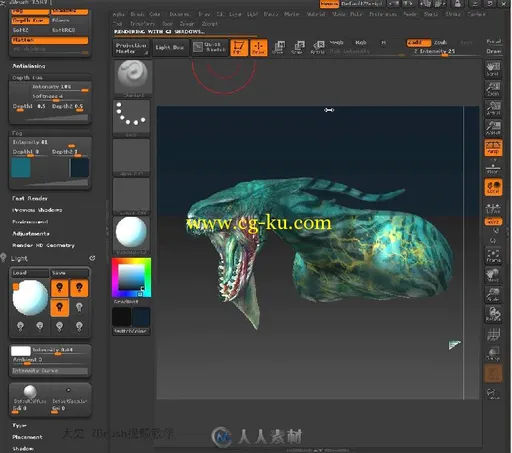Toggle the PolyF polyframe icon
This screenshot has width=512, height=453.
pos(493,334)
